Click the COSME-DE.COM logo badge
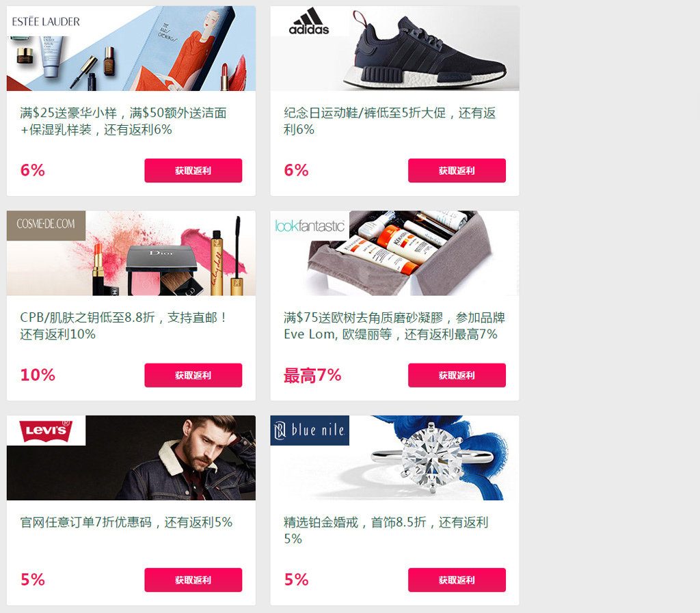Image resolution: width=700 pixels, height=613 pixels. coord(46,226)
